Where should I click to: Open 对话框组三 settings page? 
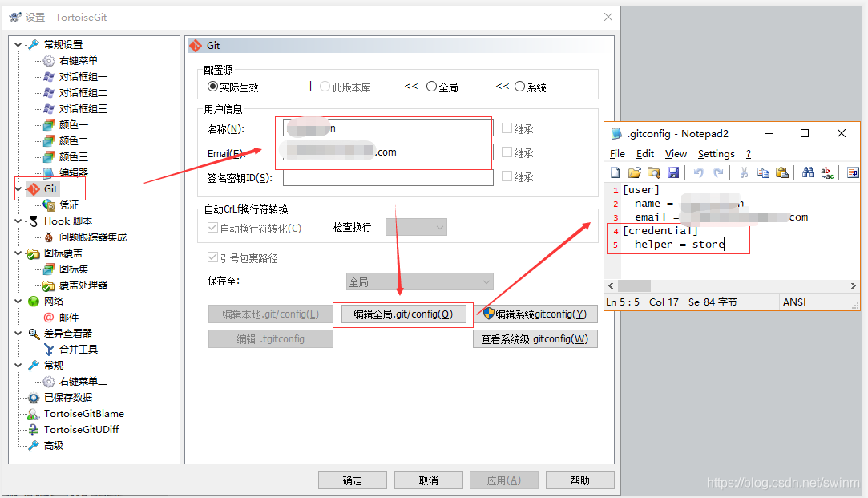[x=83, y=108]
